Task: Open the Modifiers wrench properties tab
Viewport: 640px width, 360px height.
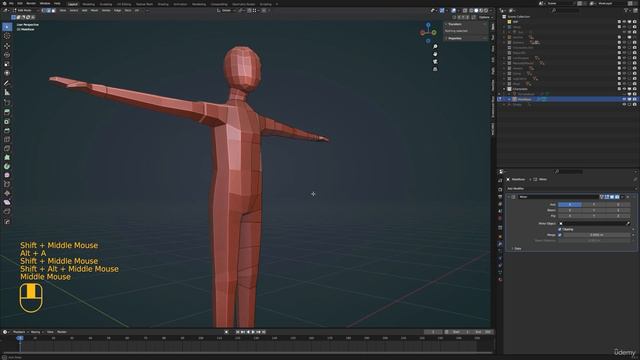Action: pos(500,244)
